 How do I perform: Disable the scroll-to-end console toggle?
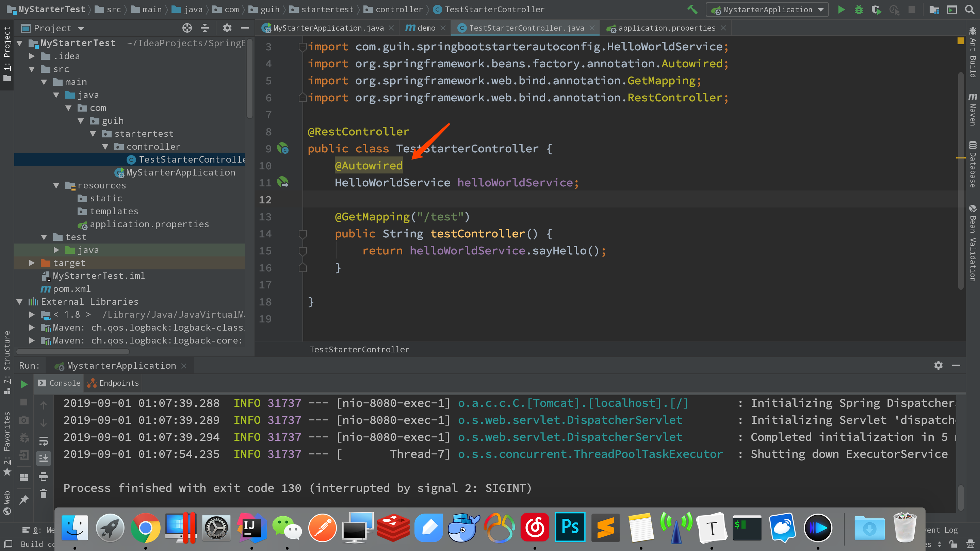pos(44,458)
